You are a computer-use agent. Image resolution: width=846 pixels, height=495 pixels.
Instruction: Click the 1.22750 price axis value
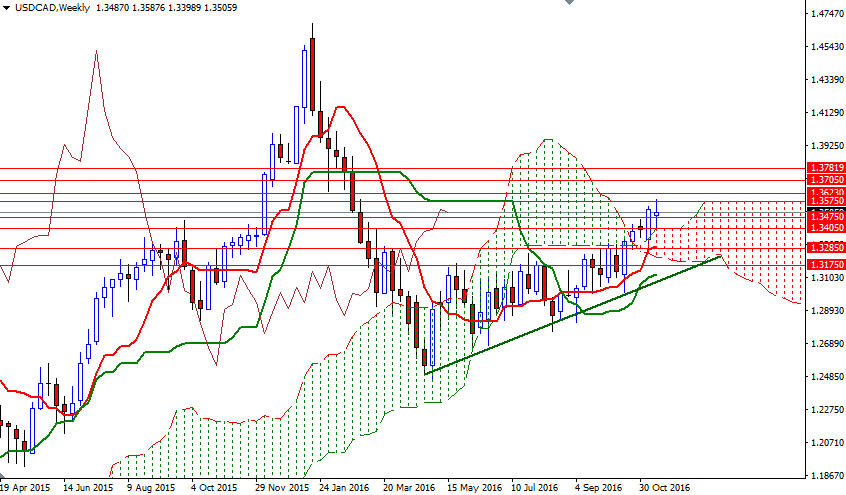[827, 410]
